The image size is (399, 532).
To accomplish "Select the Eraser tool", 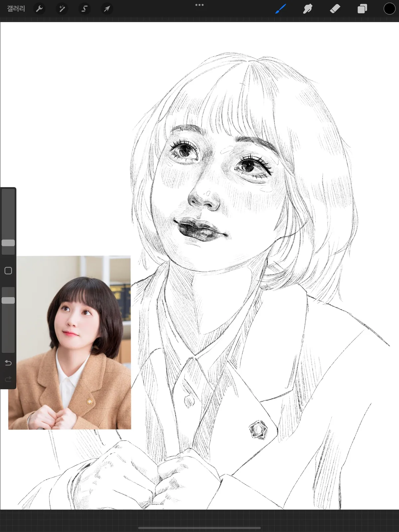I will 335,9.
